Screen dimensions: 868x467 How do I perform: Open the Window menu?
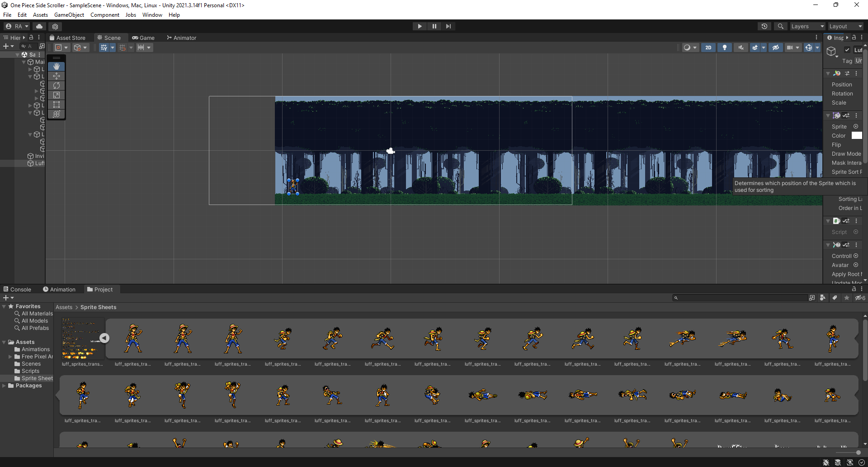point(152,15)
